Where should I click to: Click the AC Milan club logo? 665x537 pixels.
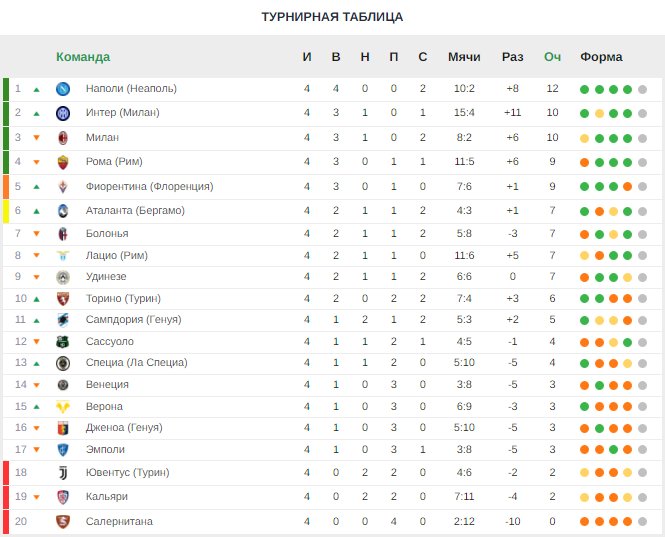(x=63, y=138)
